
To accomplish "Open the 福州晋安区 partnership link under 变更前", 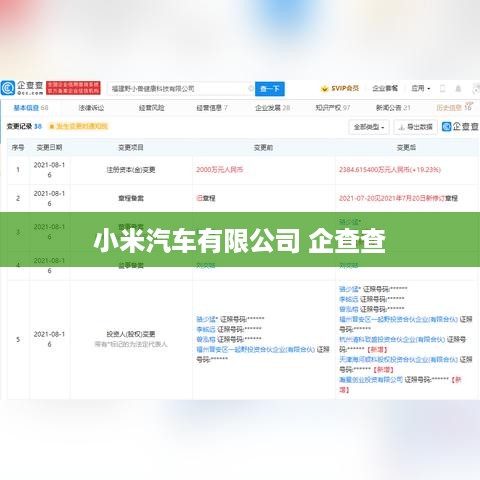I will click(x=256, y=349).
